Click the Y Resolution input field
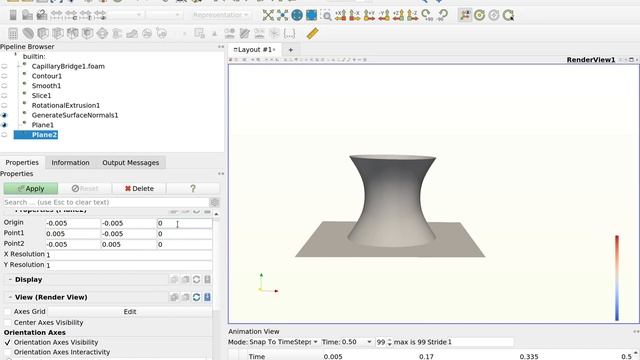This screenshot has height=360, width=640. click(x=129, y=265)
